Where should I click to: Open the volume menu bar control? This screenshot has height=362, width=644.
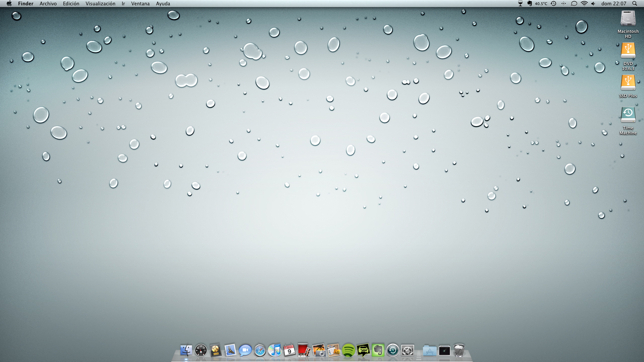coord(593,4)
